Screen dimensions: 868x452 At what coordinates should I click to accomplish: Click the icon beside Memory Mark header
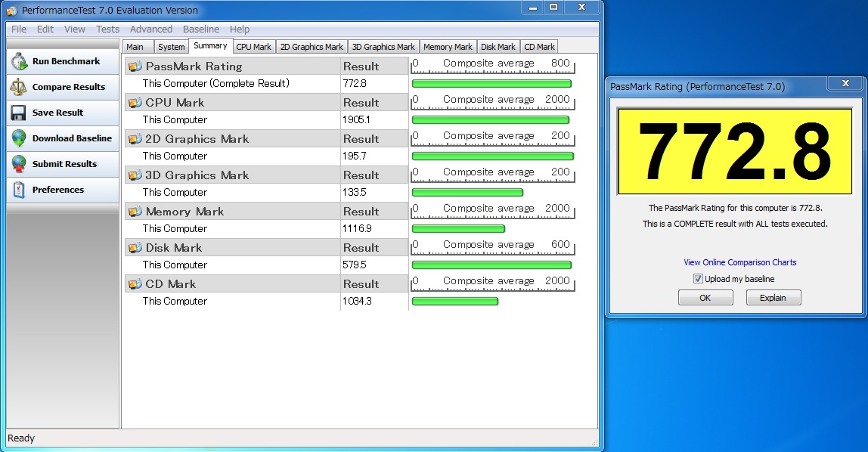click(135, 212)
